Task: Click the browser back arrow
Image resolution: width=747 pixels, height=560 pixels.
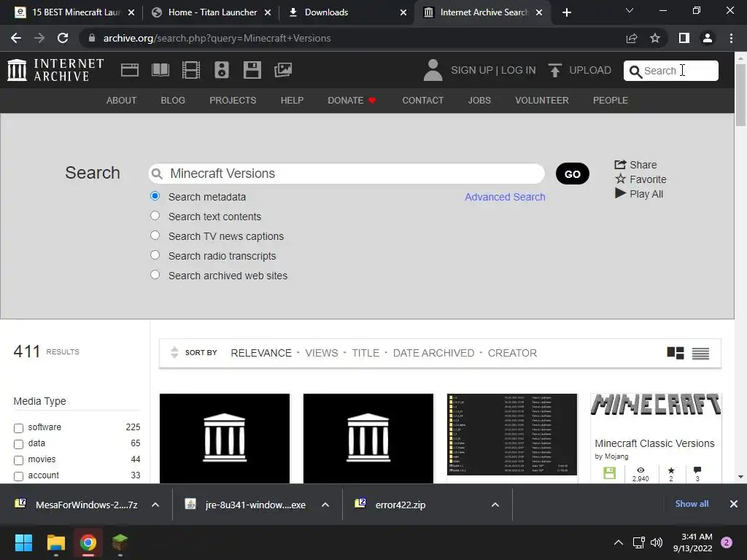Action: (16, 38)
